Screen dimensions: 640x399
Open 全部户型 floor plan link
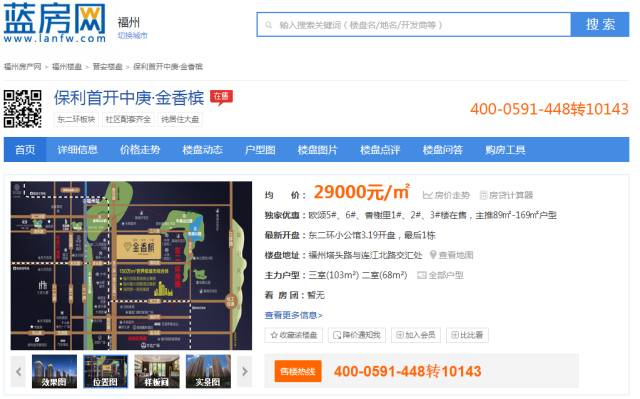440,275
